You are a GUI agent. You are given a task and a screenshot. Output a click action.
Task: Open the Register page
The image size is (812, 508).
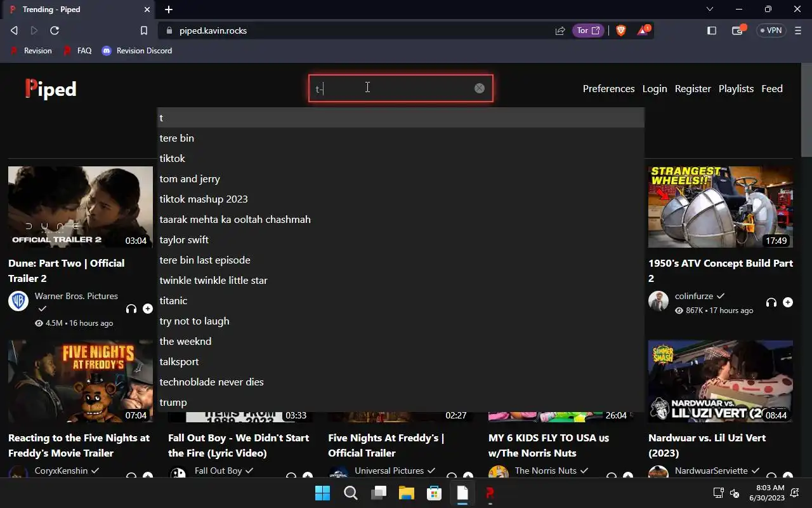point(693,89)
